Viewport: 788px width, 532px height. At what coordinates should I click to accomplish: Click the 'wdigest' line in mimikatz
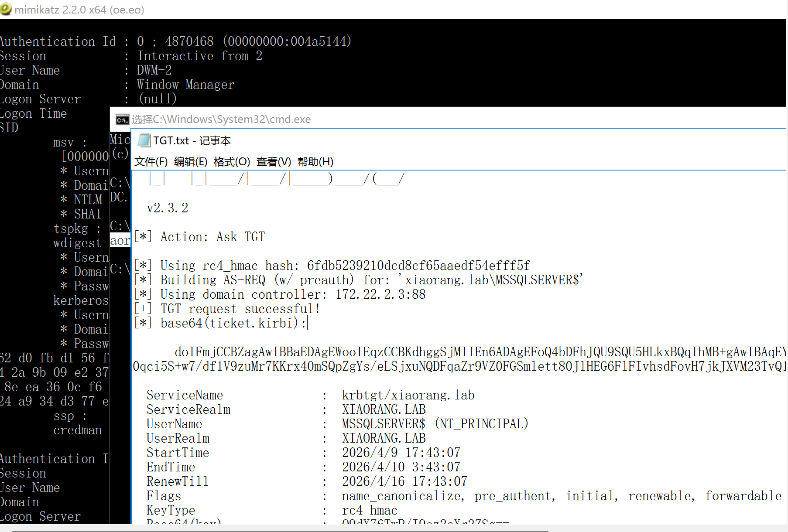tap(77, 243)
